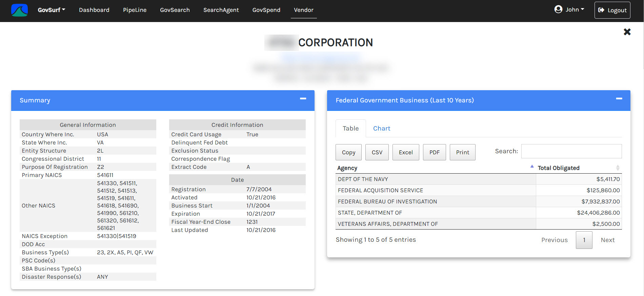Open the GovSpend menu item

(x=266, y=10)
